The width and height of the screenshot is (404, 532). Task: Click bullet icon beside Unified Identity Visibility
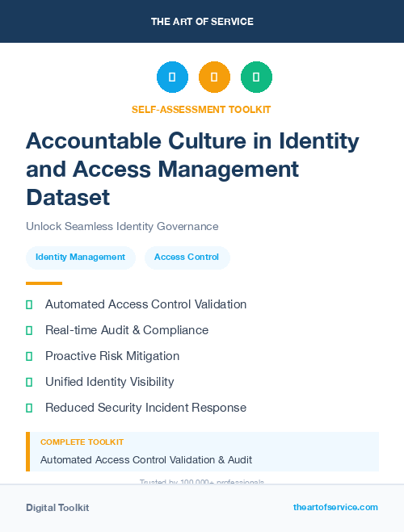(29, 382)
